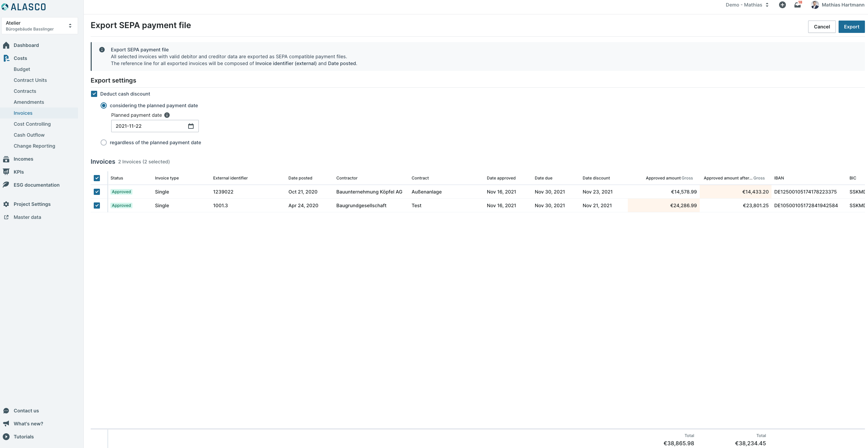Click the plus circle icon in header

click(x=782, y=5)
